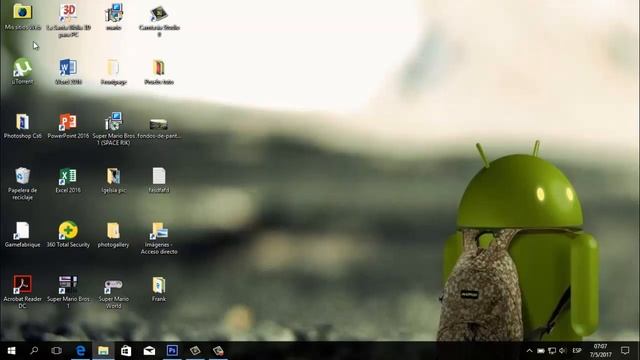Select the 360 Total Security shortcut
The image size is (640, 360).
tap(68, 235)
